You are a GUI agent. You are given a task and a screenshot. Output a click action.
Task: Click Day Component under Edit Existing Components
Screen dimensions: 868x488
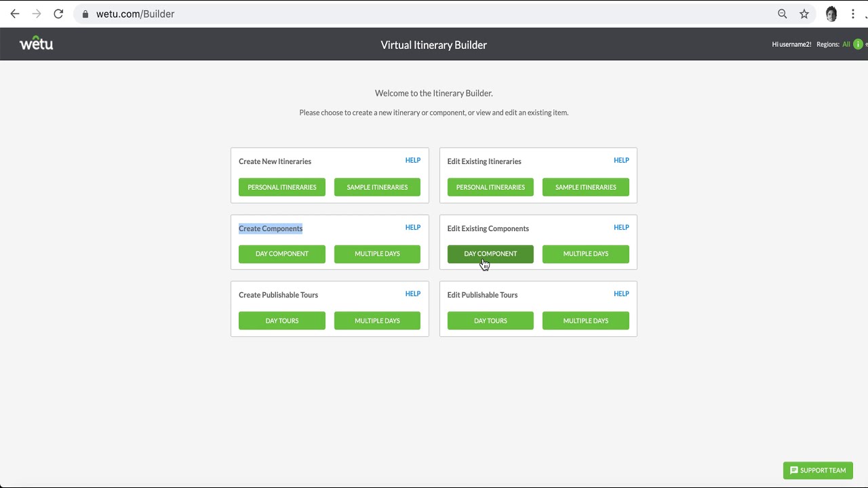490,253
